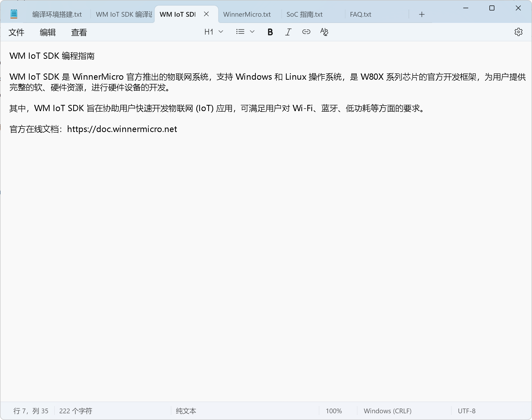Viewport: 532px width, 420px height.
Task: Open the 查看 menu
Action: pos(79,32)
